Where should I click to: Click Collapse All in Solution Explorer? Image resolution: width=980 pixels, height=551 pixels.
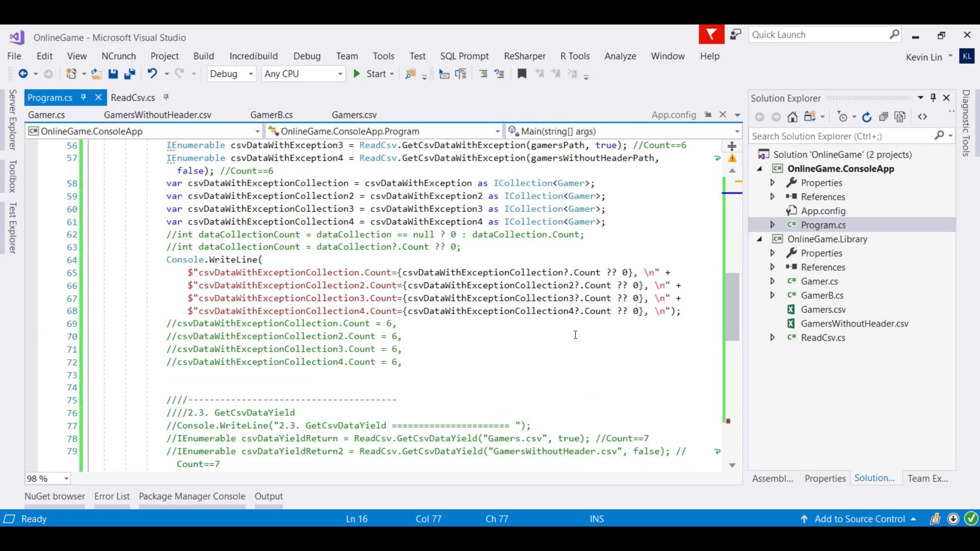click(x=884, y=117)
